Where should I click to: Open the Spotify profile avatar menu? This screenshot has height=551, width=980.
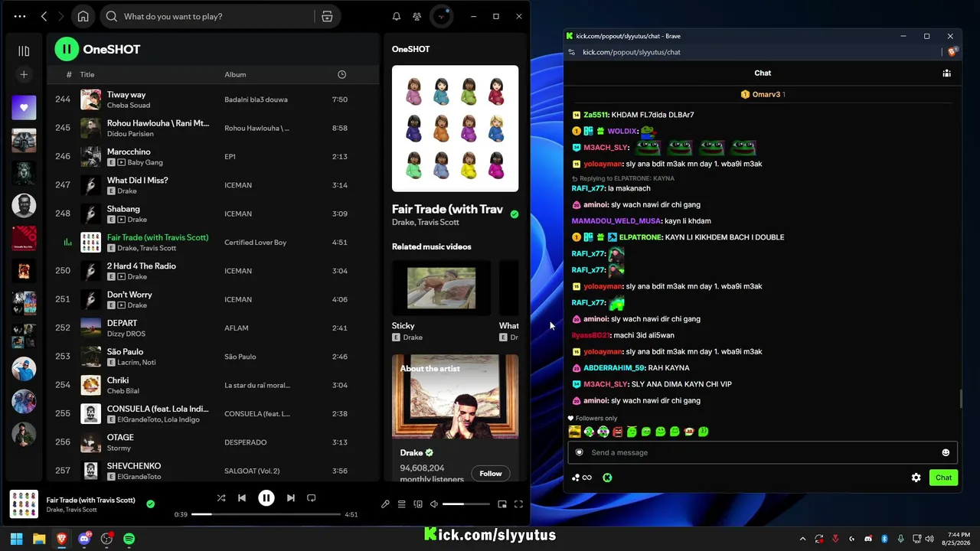pos(441,16)
